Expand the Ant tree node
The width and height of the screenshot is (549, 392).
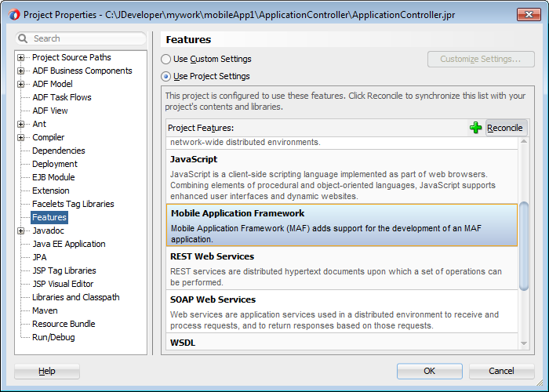21,125
